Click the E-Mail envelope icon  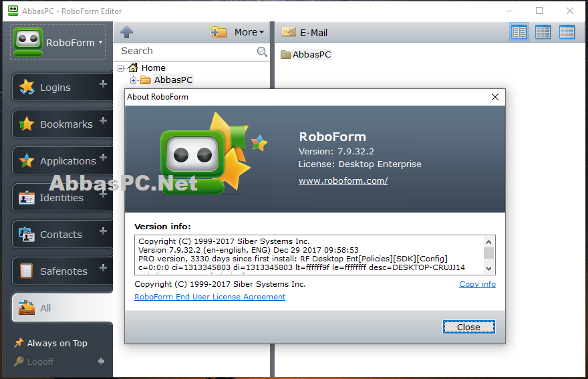coord(289,32)
